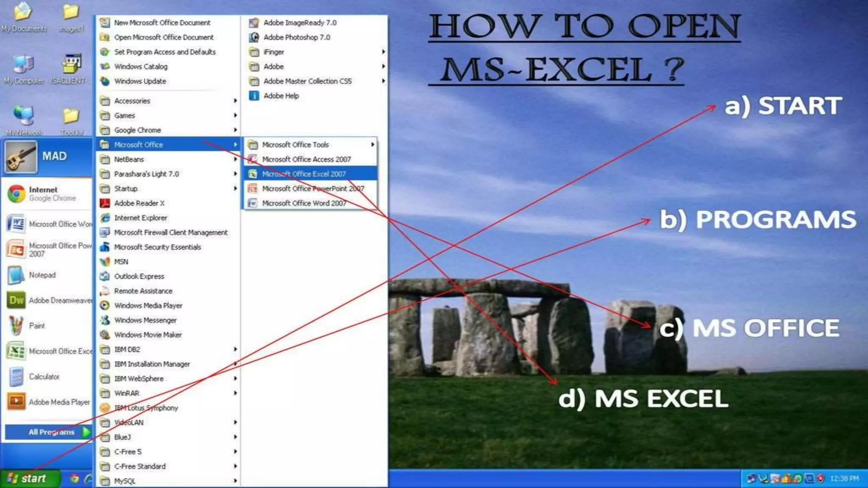Open Google Chrome from pinned Internet entry
Viewport: 868px width, 488px height.
pyautogui.click(x=42, y=194)
